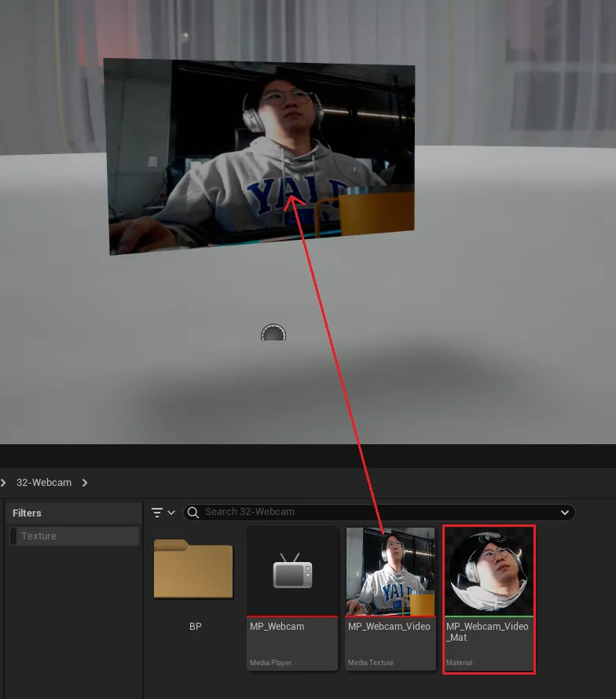Open the BP folder
The width and height of the screenshot is (616, 699).
(x=193, y=569)
